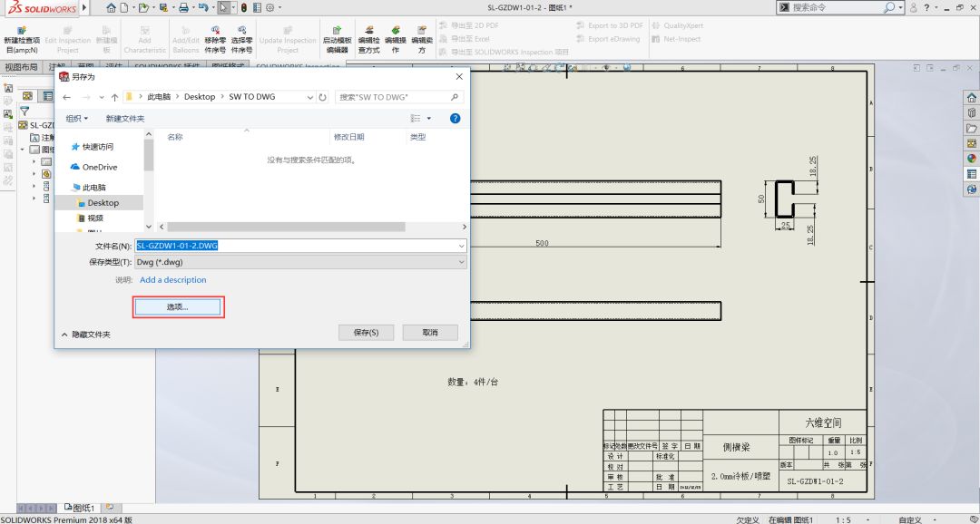The height and width of the screenshot is (524, 980).
Task: Open the 组织 organize dropdown
Action: pos(77,119)
